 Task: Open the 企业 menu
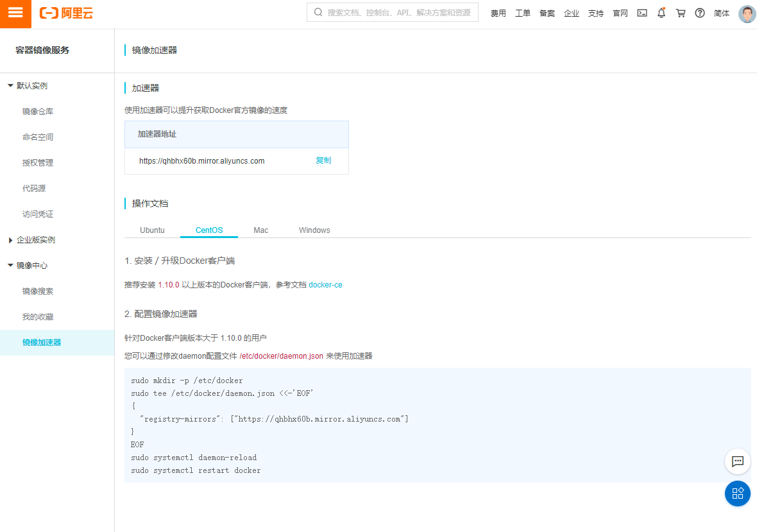coord(571,13)
